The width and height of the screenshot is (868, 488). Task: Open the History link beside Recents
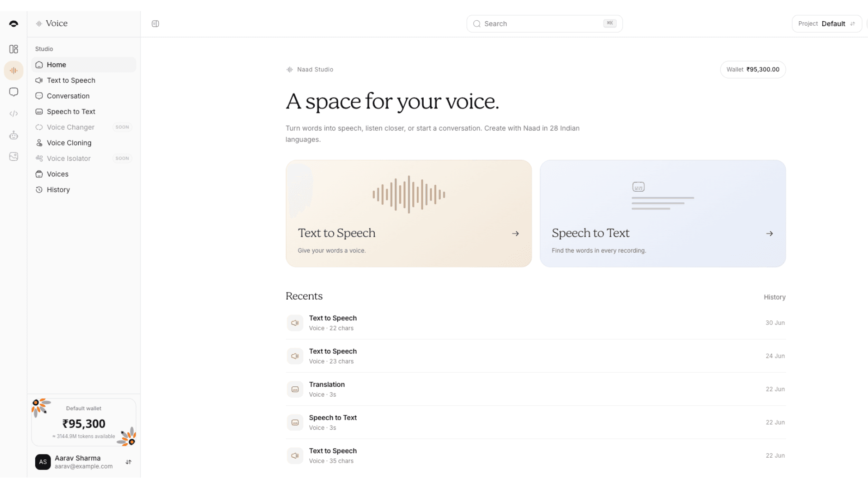pyautogui.click(x=774, y=297)
